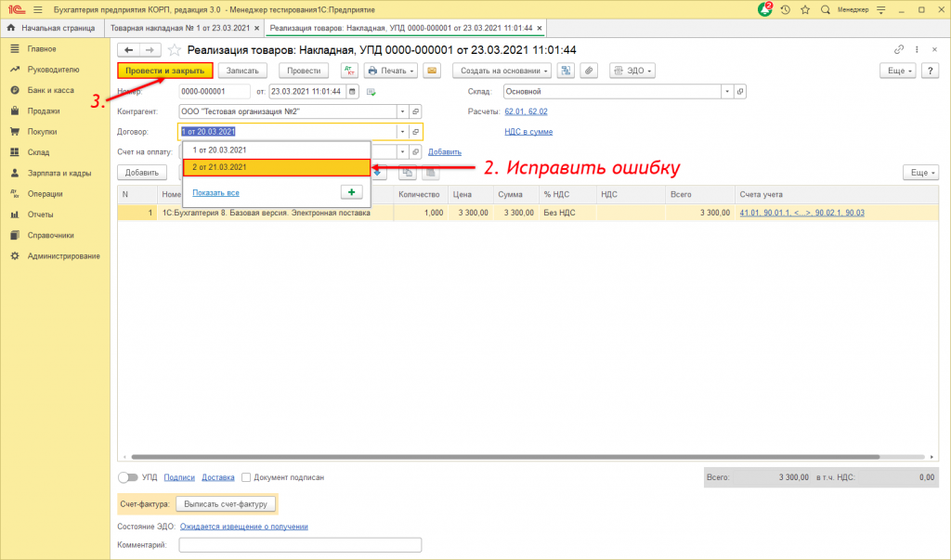Open the Банк и касса section
This screenshot has height=560, width=951.
coord(50,90)
